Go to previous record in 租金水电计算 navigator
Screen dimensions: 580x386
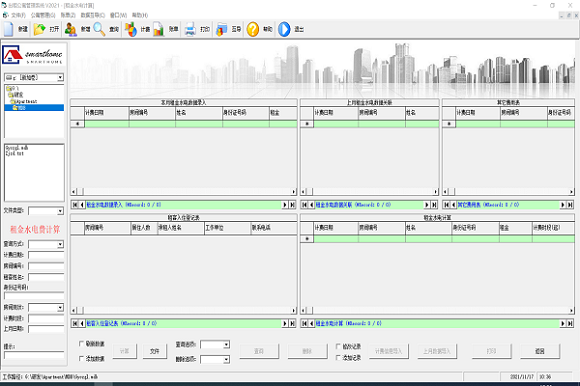pos(311,323)
